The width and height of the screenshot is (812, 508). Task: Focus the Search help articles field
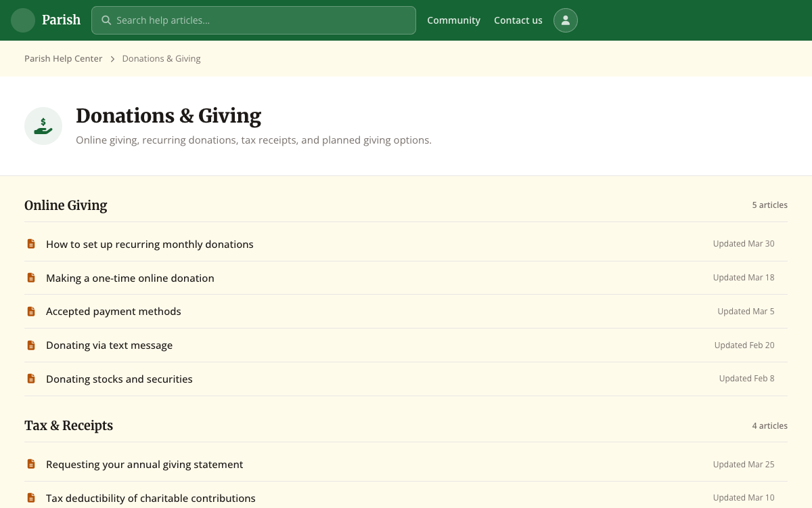254,20
